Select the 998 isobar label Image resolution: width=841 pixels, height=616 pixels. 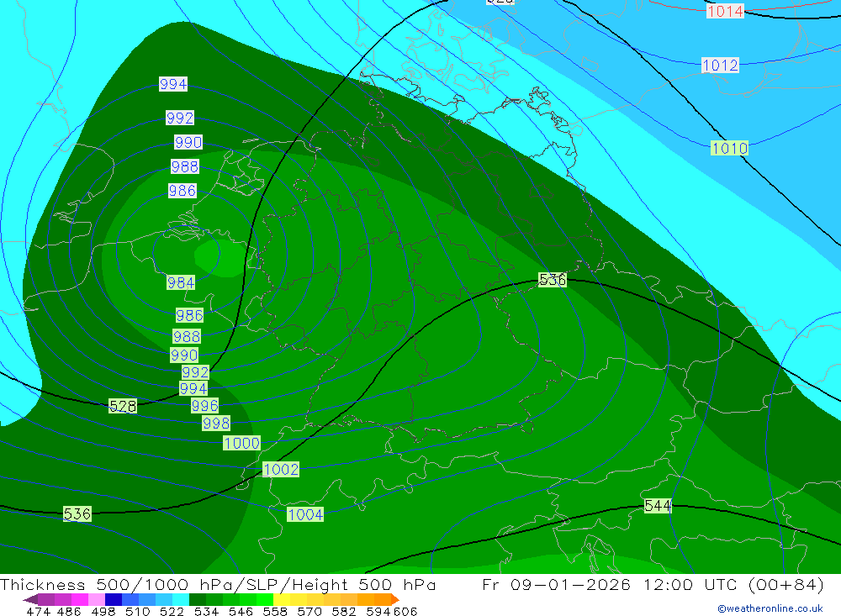(216, 423)
